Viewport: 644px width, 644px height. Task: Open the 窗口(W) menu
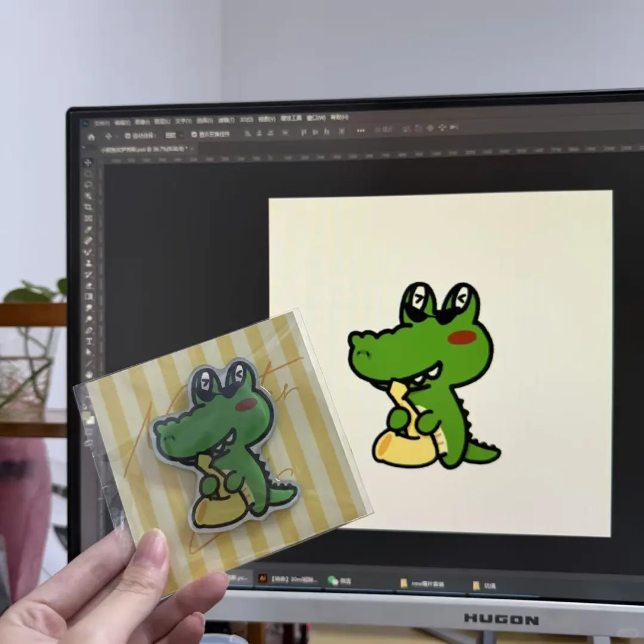point(316,118)
